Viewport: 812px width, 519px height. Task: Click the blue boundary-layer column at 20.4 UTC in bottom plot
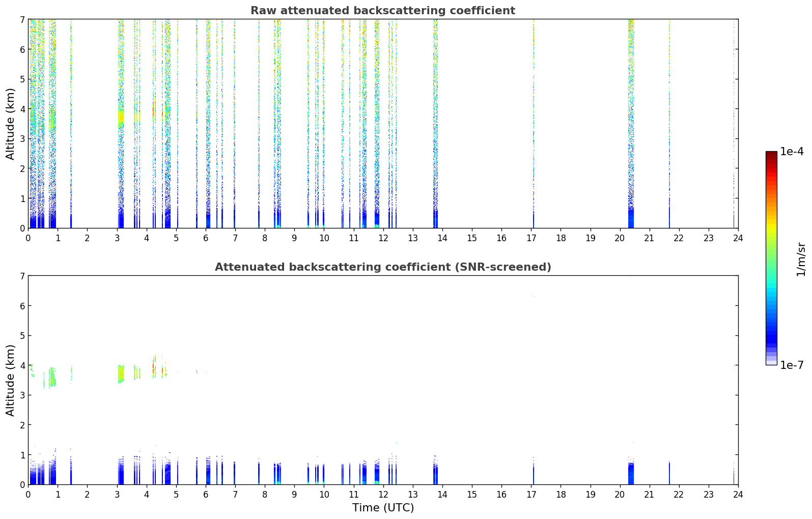(x=631, y=473)
